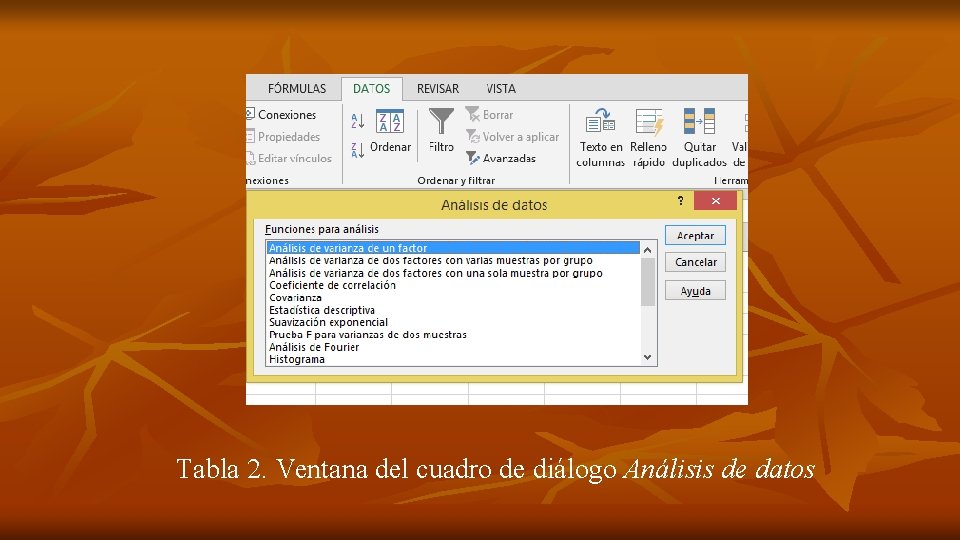The height and width of the screenshot is (540, 960).
Task: Select Análisis de Fourier
Action: tap(453, 347)
